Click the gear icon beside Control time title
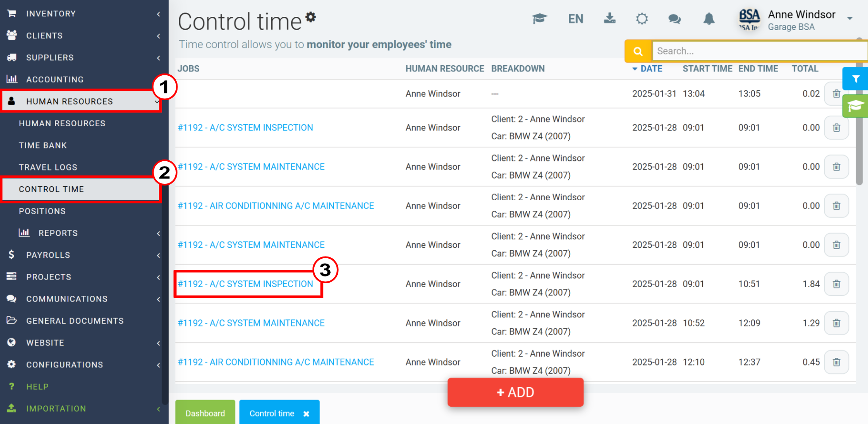This screenshot has height=424, width=868. 311,17
